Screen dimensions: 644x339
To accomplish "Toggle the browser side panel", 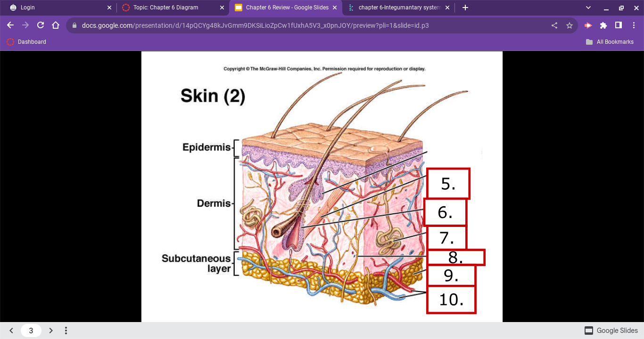I will (618, 25).
